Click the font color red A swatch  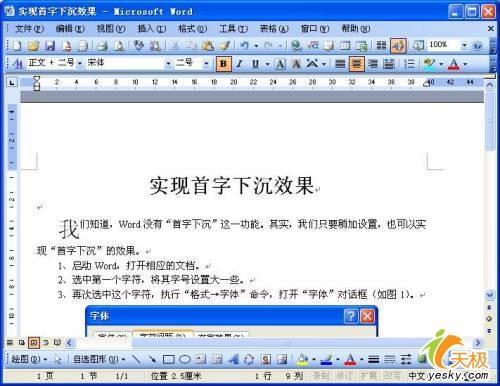453,63
